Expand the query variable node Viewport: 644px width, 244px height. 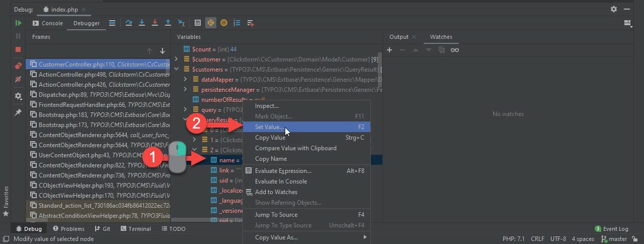click(185, 109)
